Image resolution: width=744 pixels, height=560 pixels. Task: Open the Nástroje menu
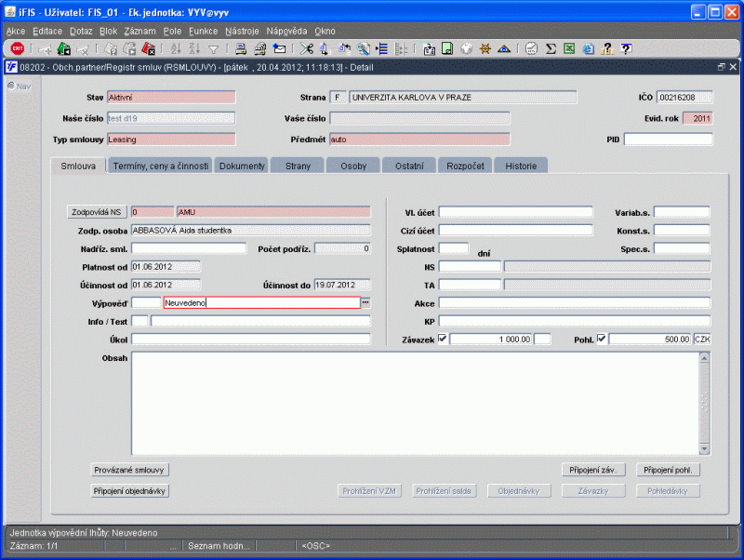tap(242, 31)
